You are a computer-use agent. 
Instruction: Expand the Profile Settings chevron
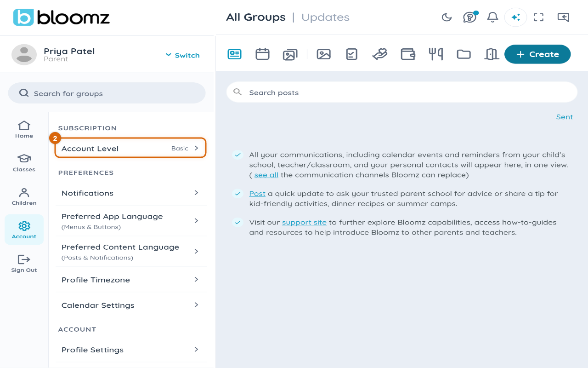(x=196, y=349)
